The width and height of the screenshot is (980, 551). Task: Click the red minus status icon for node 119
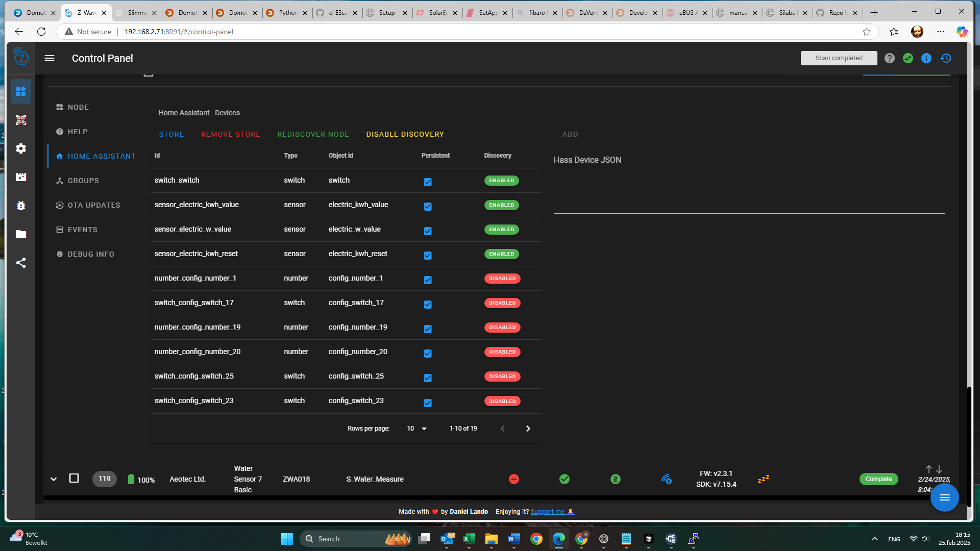(514, 479)
